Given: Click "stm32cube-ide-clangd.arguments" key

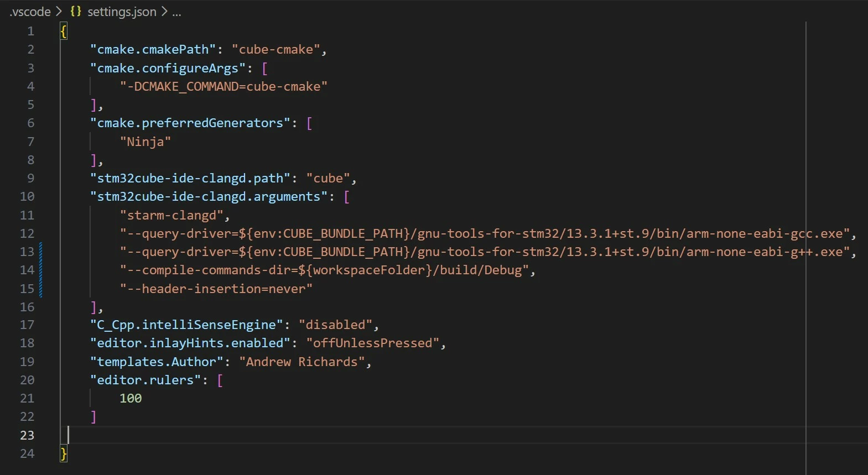Looking at the screenshot, I should pos(209,196).
